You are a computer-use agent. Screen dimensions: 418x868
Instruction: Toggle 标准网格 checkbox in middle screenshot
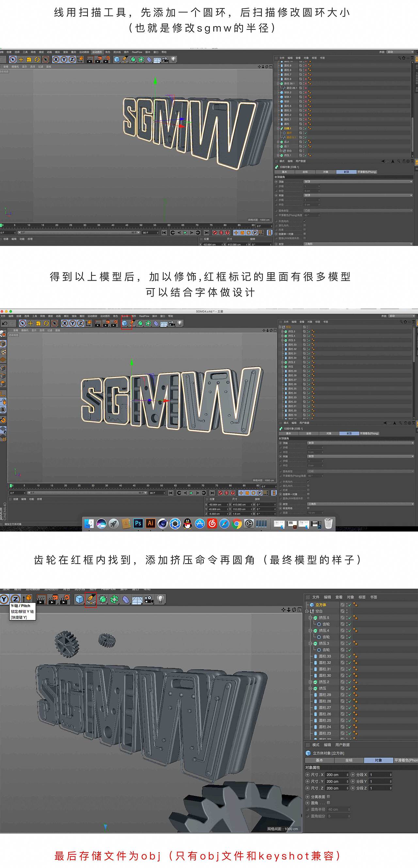click(x=308, y=508)
